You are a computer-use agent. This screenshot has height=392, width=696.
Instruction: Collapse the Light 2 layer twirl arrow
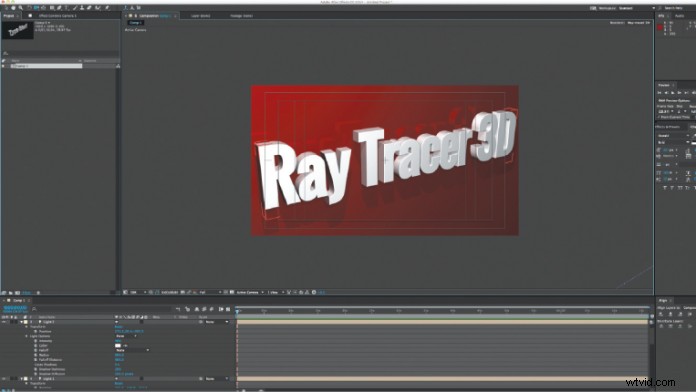pyautogui.click(x=22, y=322)
